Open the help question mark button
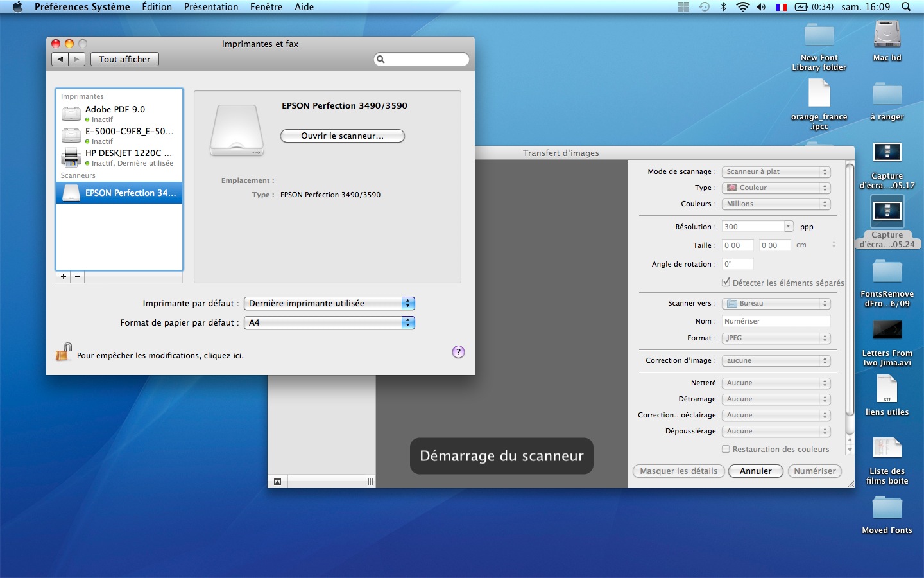 tap(458, 352)
